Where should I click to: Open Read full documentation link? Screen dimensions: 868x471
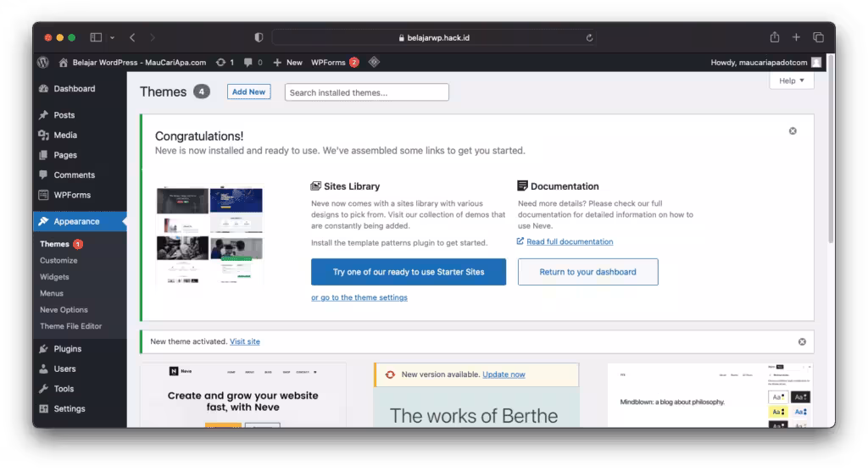click(570, 242)
